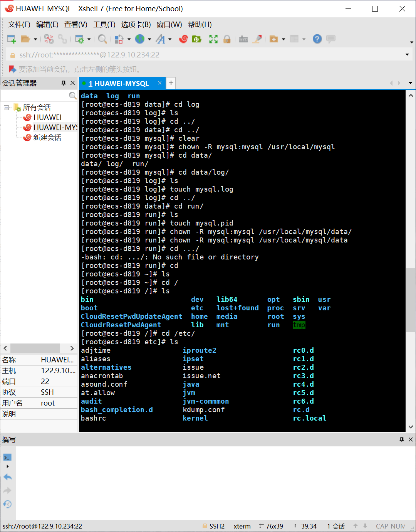The image size is (416, 532).
Task: Click the highlighter pen toolbar icon
Action: 257,39
